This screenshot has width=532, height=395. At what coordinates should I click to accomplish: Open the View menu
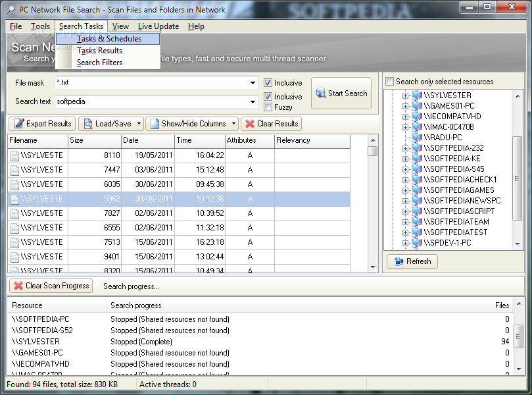pos(120,26)
